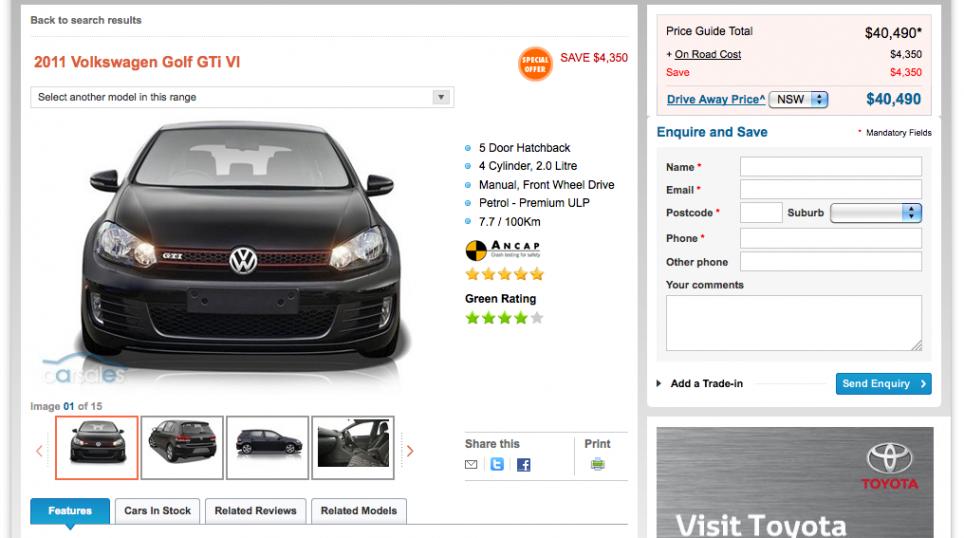The width and height of the screenshot is (964, 538).
Task: Open the Drive Away Price link
Action: point(716,100)
